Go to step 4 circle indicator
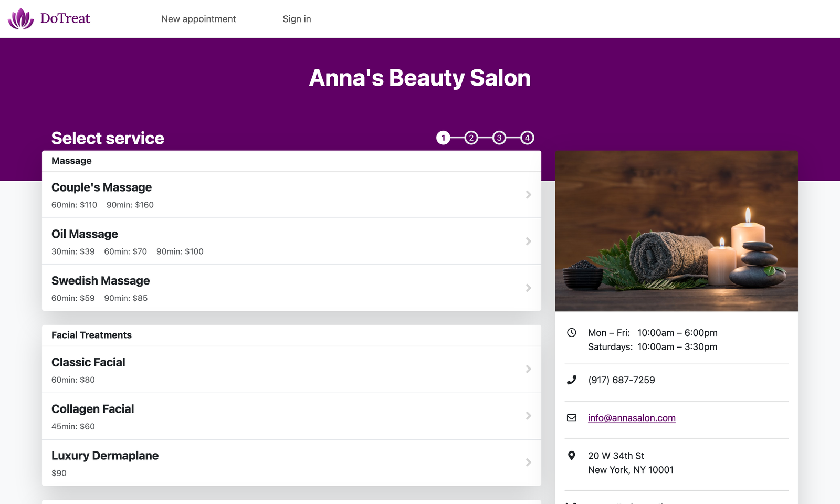 [527, 138]
